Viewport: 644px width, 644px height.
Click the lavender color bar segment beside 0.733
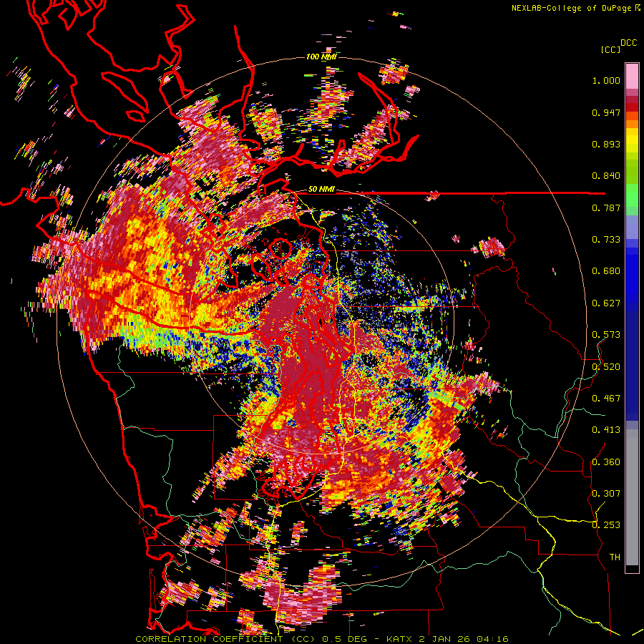pyautogui.click(x=632, y=227)
